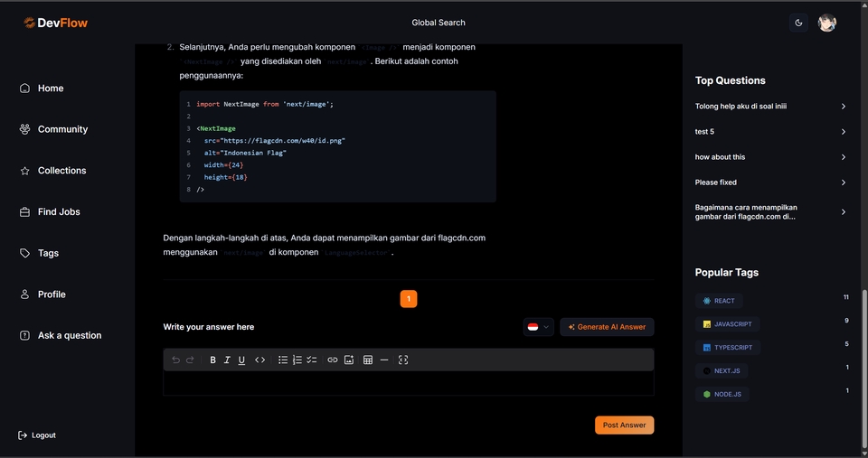Click the page vertical scrollbar
The width and height of the screenshot is (868, 458).
[864, 368]
